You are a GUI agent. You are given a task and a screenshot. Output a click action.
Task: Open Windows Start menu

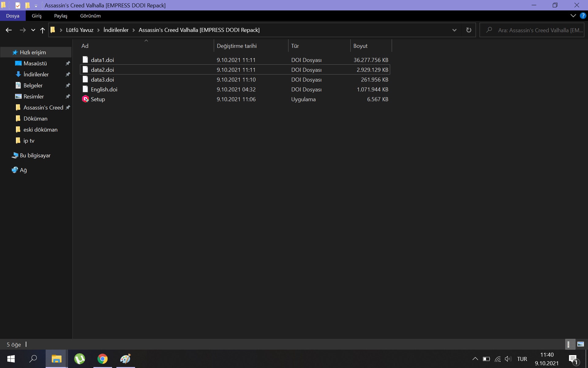pyautogui.click(x=11, y=359)
